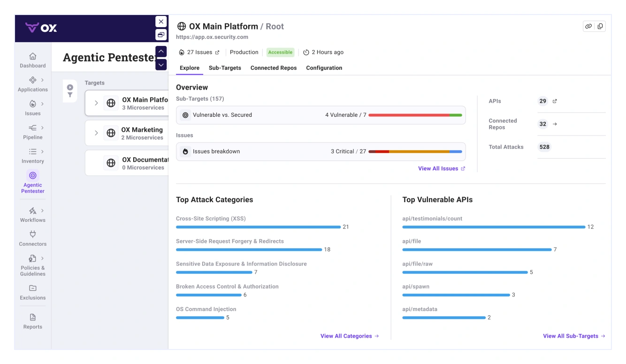Open the Dashboard home icon in sidebar
Viewport: 626px width, 364px height.
pyautogui.click(x=32, y=56)
